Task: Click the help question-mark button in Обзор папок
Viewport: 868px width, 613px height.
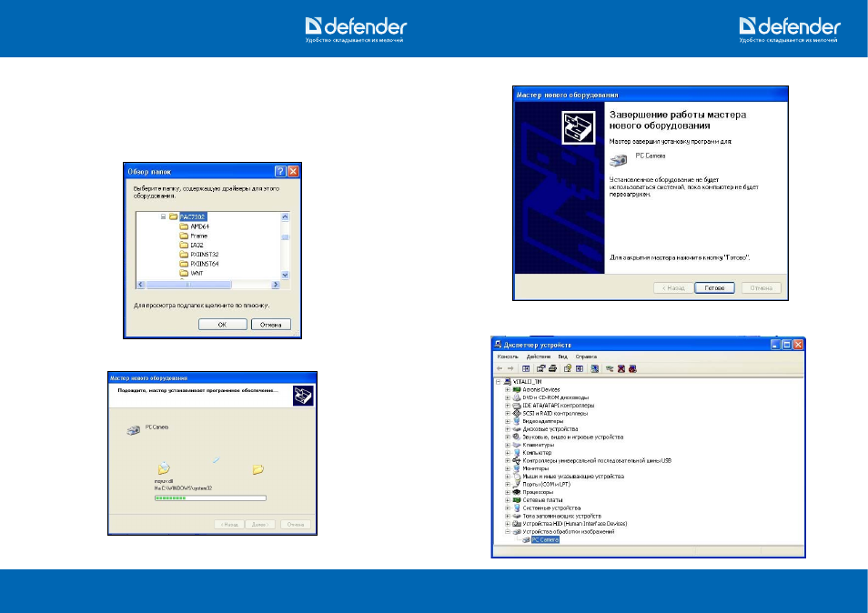Action: (280, 172)
